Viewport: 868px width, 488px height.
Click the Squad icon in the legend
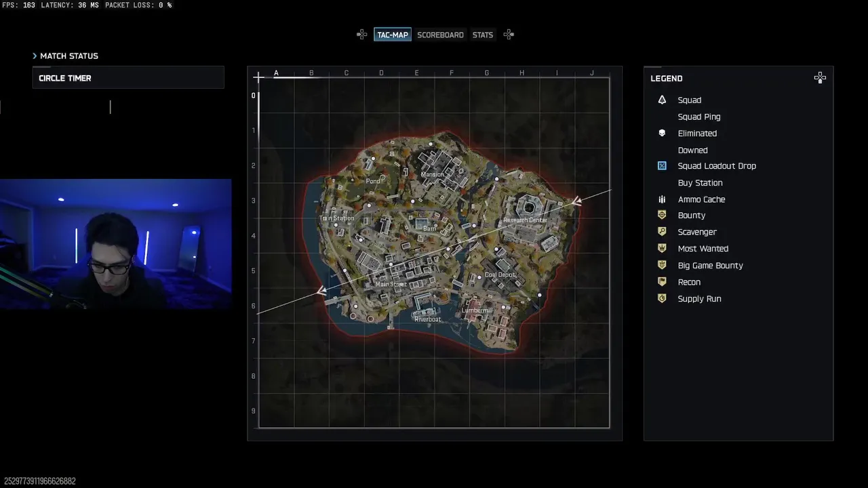point(662,100)
